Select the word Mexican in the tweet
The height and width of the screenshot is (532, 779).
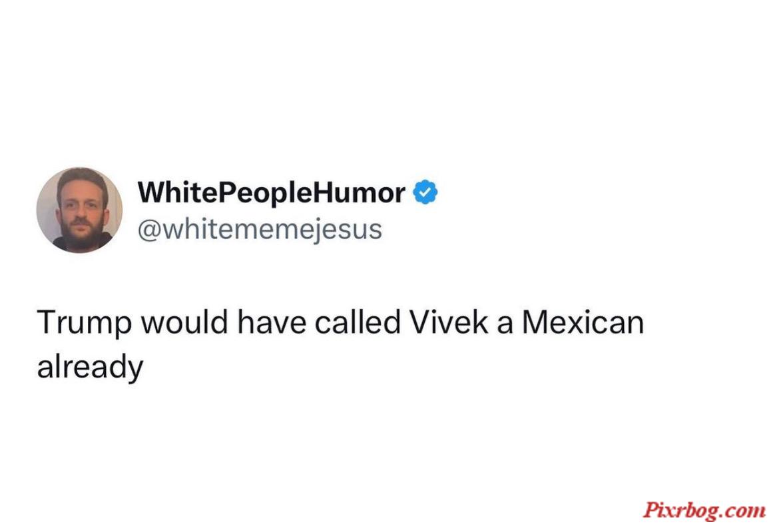(583, 322)
